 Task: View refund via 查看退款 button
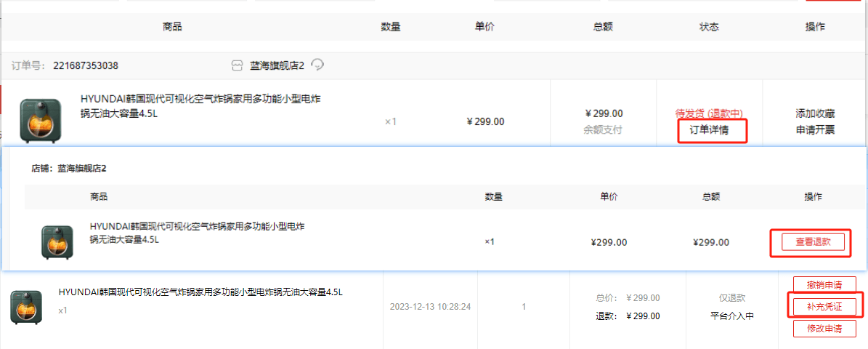(x=813, y=241)
